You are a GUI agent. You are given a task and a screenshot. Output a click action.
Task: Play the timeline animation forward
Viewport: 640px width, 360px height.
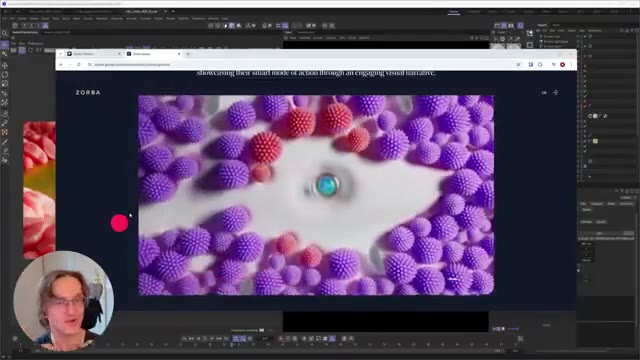coord(205,338)
